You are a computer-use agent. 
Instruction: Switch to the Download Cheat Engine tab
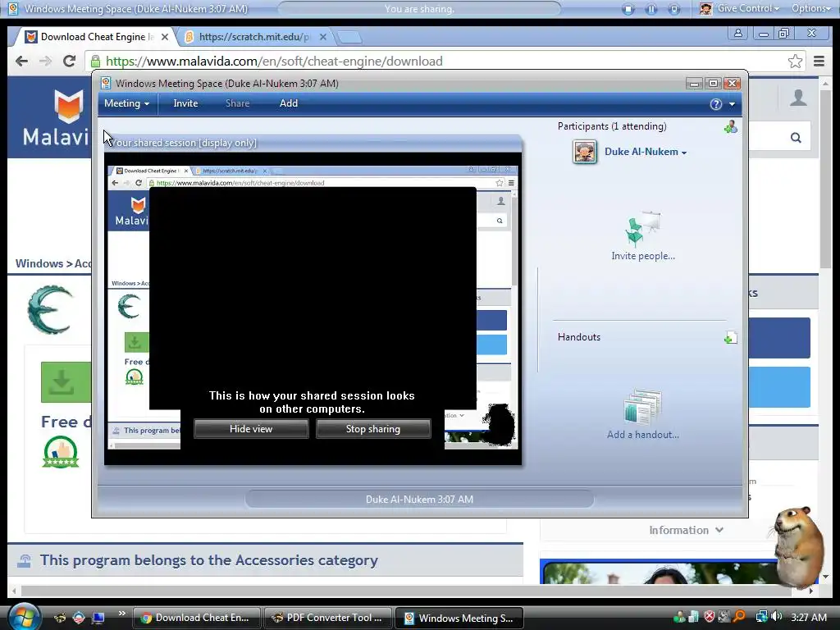97,37
